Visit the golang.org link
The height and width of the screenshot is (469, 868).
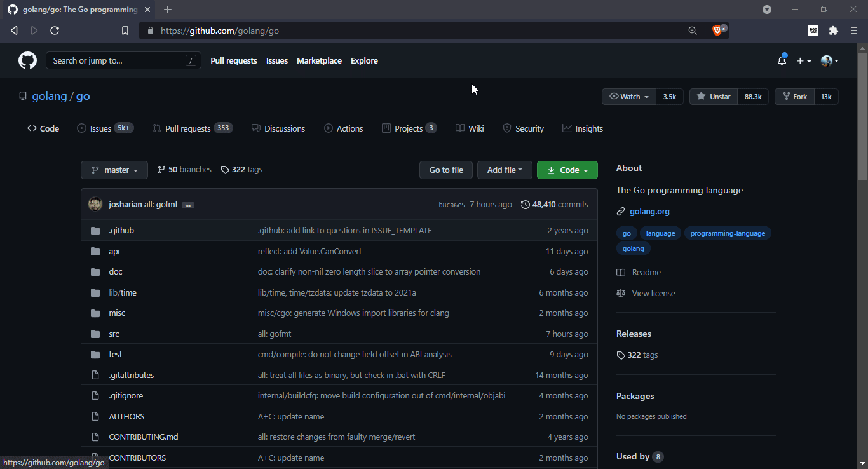click(649, 212)
